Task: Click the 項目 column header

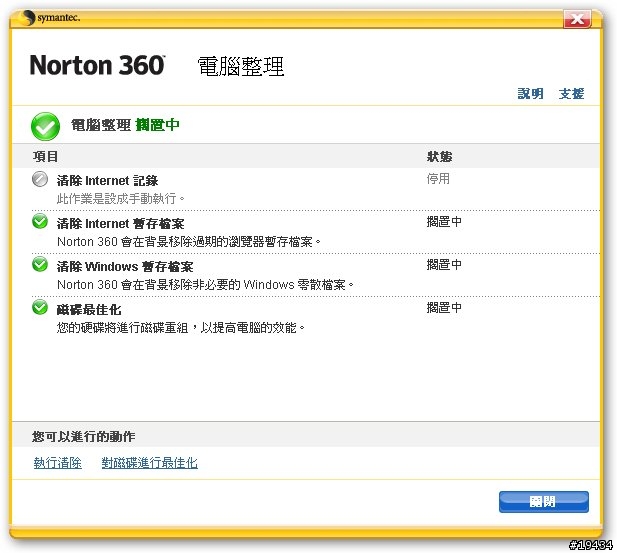Action: tap(45, 156)
